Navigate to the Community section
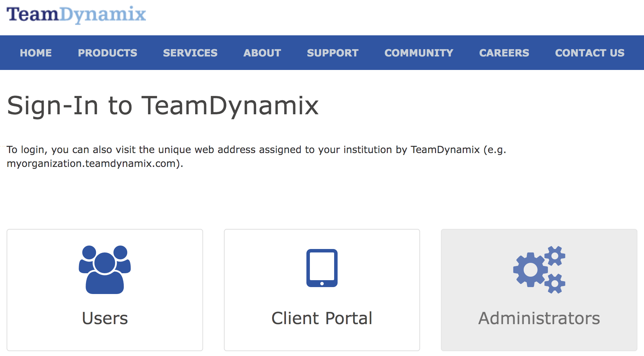The width and height of the screenshot is (644, 356). pyautogui.click(x=419, y=53)
